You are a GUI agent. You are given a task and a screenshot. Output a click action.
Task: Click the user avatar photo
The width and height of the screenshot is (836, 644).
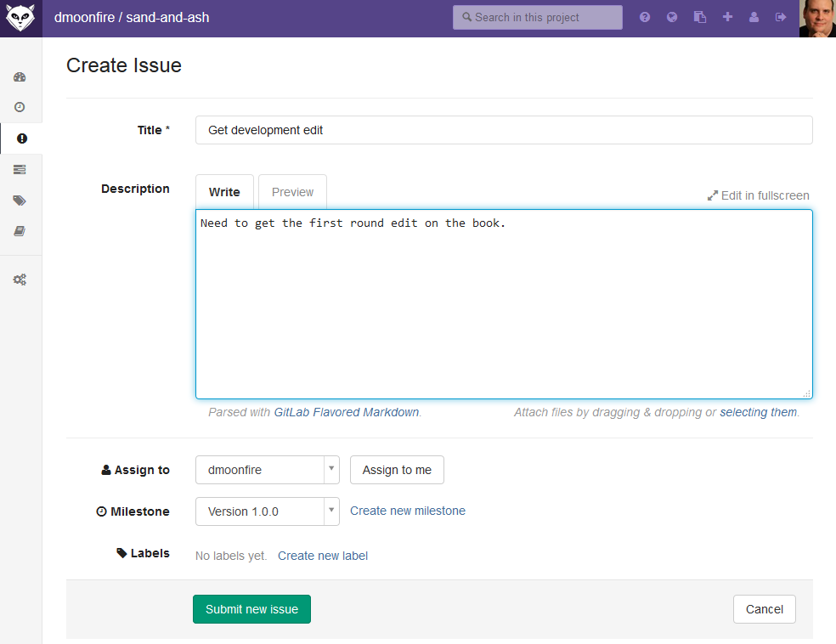click(817, 19)
